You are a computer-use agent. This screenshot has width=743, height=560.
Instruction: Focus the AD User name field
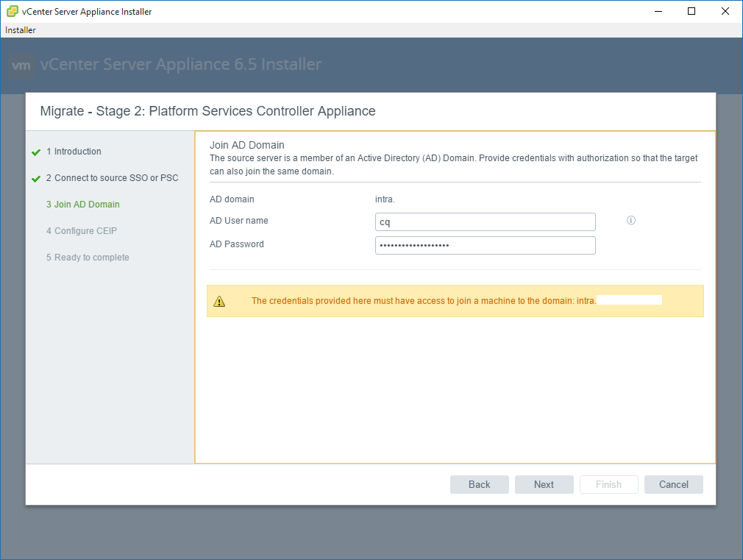tap(485, 222)
